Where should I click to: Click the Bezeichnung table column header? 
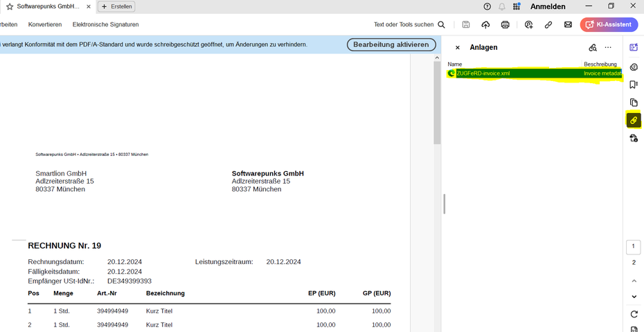[165, 293]
